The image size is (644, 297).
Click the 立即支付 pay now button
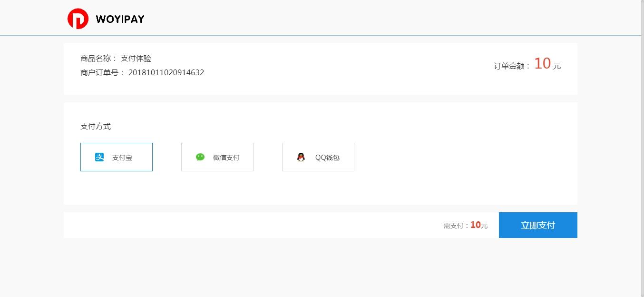pyautogui.click(x=538, y=225)
